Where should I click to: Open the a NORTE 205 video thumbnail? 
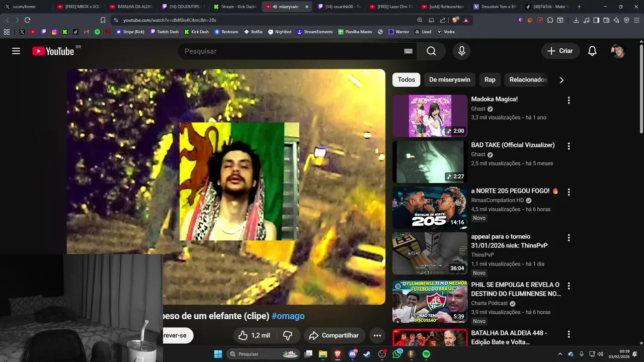pos(430,208)
